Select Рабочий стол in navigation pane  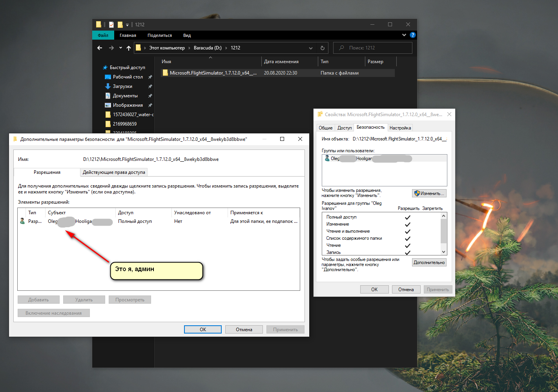[x=128, y=77]
